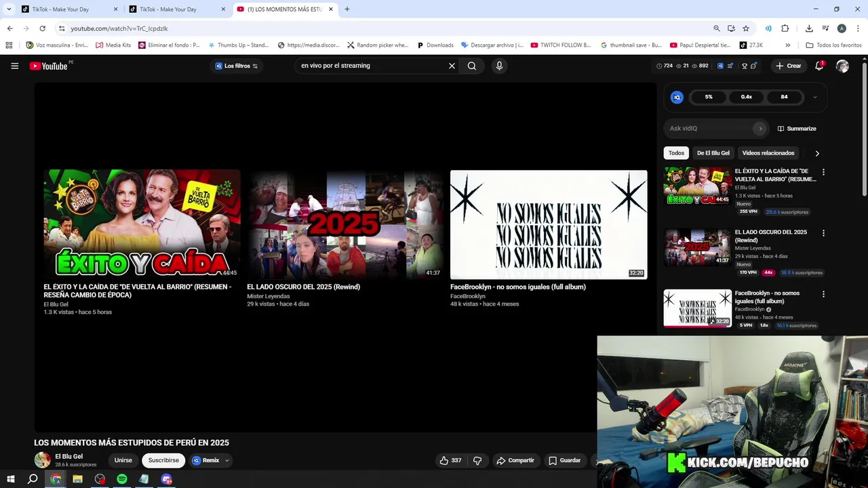
Task: Open TWITCH FOLLOW bookmark
Action: [561, 45]
